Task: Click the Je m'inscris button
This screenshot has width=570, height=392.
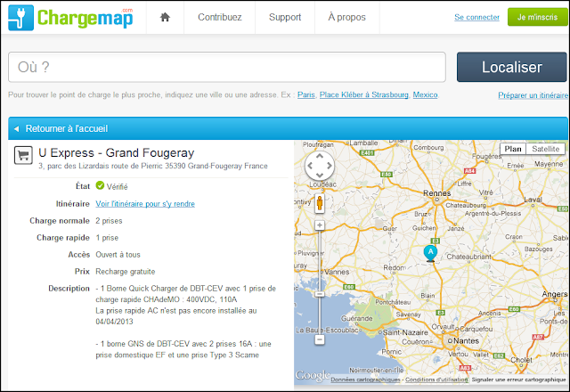Action: (x=537, y=17)
